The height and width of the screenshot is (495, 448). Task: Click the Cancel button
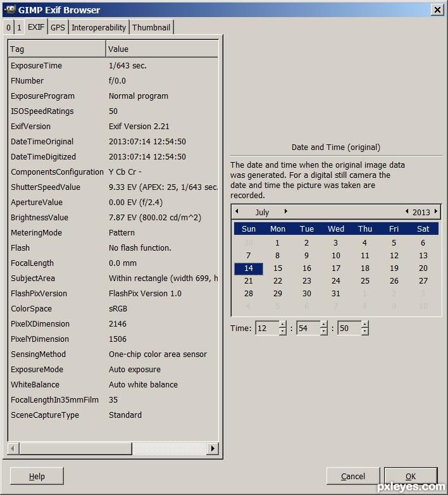352,476
